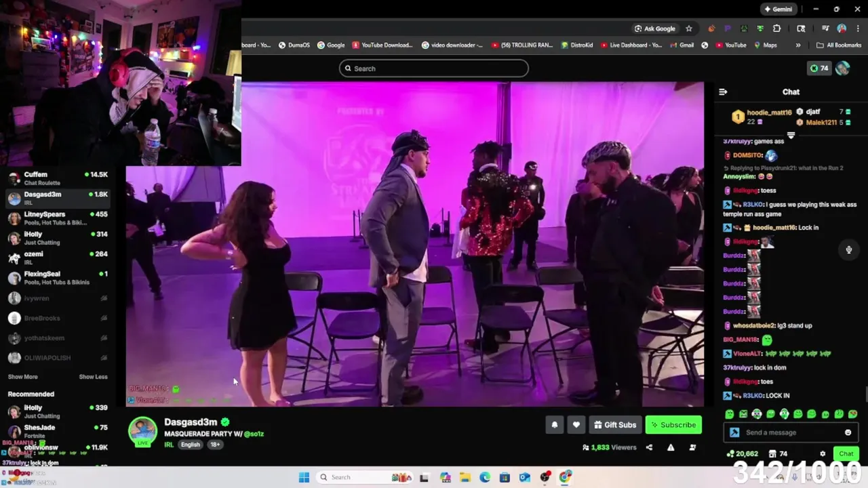Open Cuffem's channel in the sidebar
Viewport: 868px width, 488px height.
[58, 178]
